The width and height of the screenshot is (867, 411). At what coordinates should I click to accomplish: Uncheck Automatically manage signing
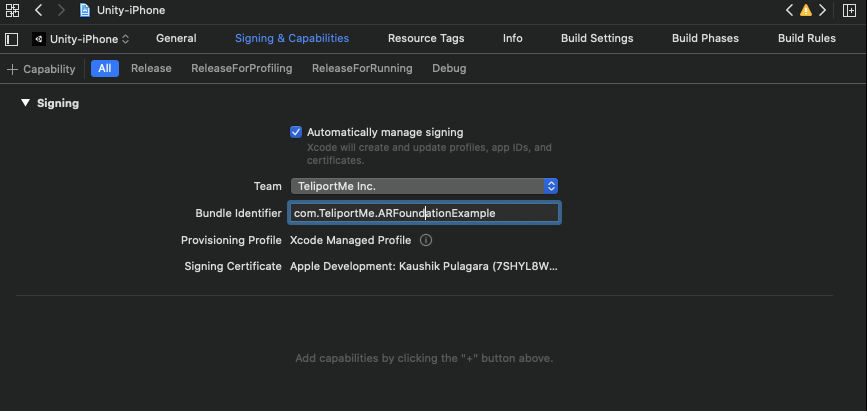pos(296,132)
